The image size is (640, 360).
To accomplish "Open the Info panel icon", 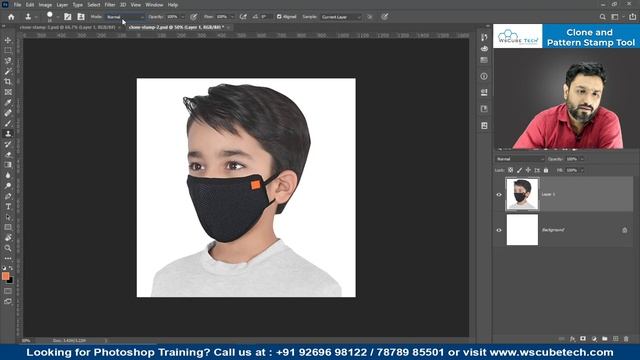I will pyautogui.click(x=484, y=76).
